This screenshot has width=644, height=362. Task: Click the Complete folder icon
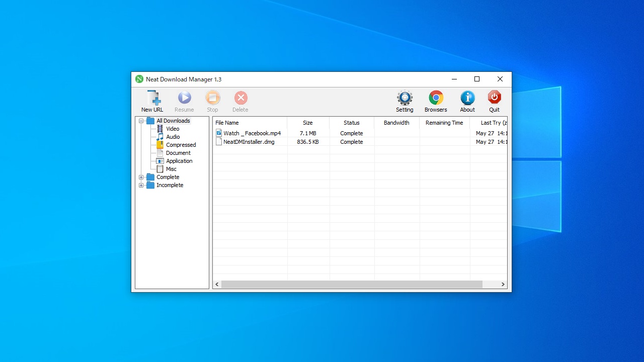(x=150, y=177)
